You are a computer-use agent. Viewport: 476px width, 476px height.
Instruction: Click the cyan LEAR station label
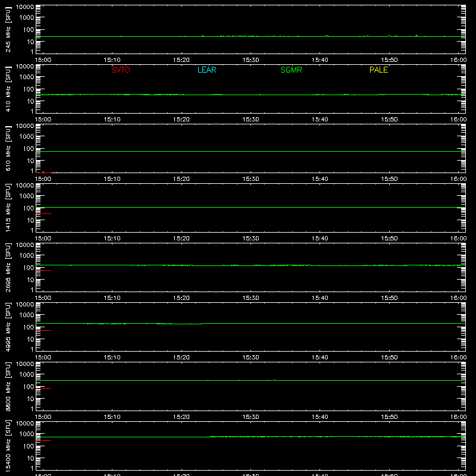tap(206, 70)
